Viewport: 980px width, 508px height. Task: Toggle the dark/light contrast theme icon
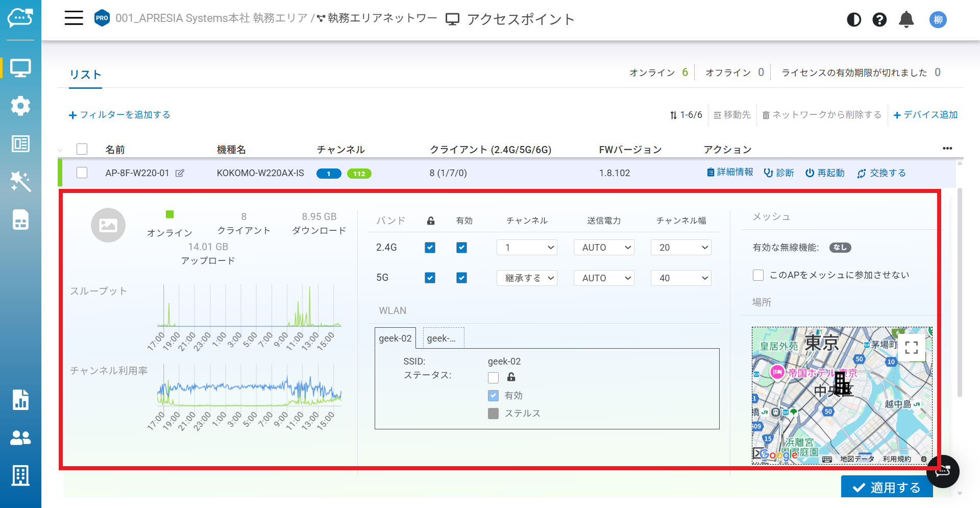point(854,19)
